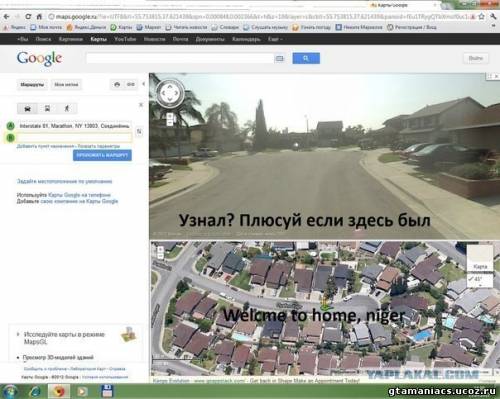Click browser bookmark star icon
Viewport: 500px width, 399px height.
482,16
